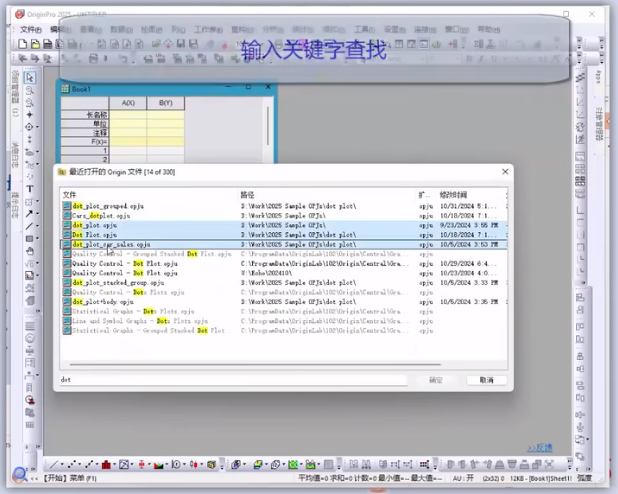The height and width of the screenshot is (494, 618).
Task: Select the Arrow drawing tool
Action: [x=30, y=213]
